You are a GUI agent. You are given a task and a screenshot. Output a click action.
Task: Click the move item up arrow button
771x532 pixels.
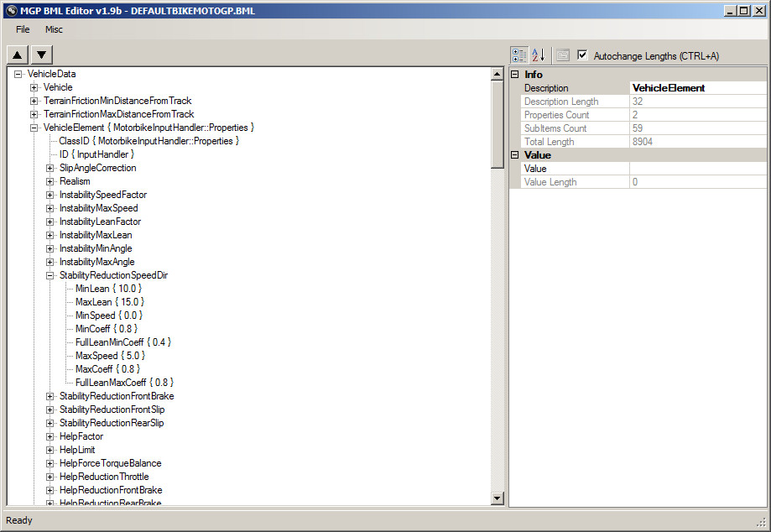[x=17, y=54]
